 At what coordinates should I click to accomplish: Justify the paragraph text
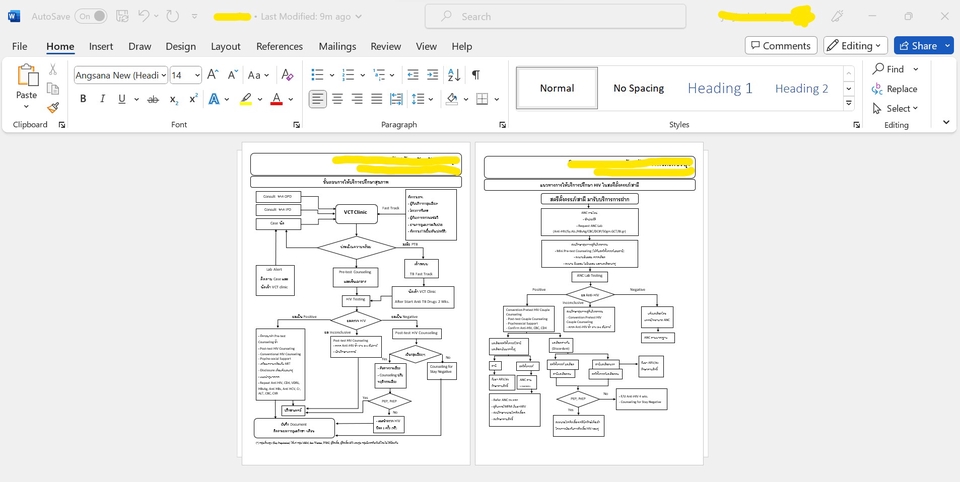click(377, 99)
